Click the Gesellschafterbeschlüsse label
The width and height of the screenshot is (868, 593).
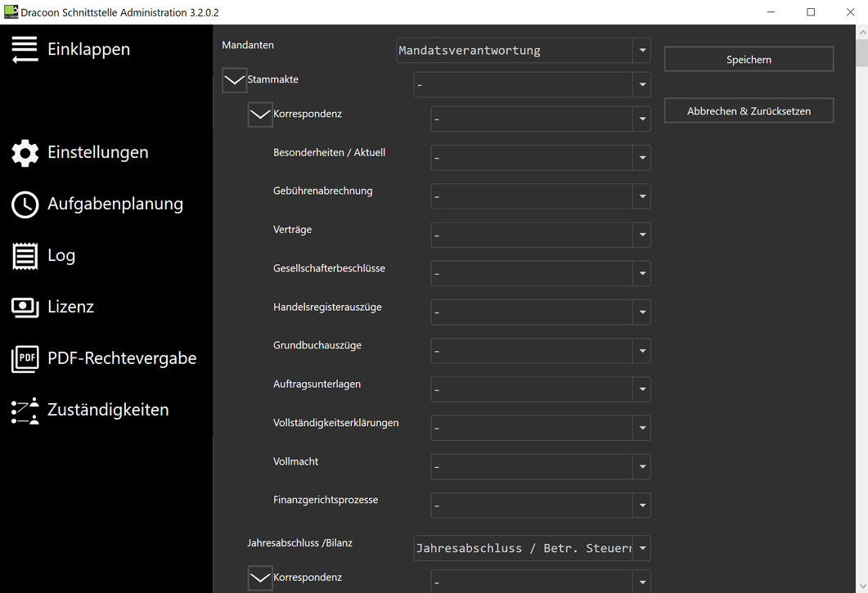(329, 268)
